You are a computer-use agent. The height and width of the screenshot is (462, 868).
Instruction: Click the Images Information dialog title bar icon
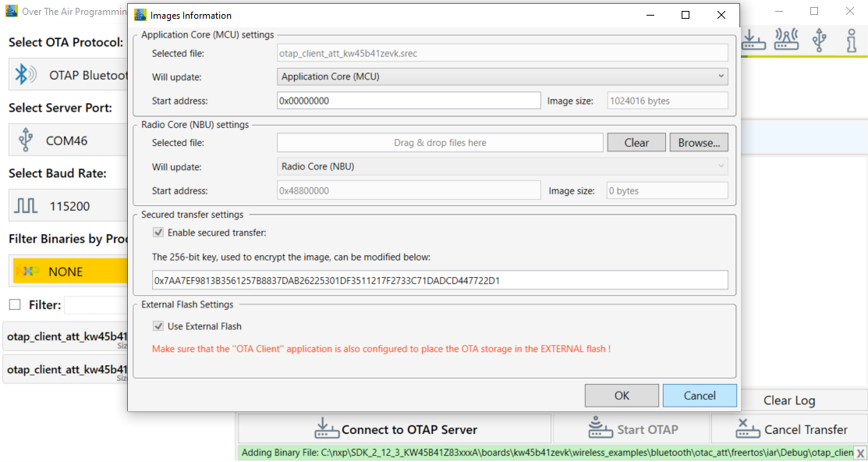coord(140,14)
